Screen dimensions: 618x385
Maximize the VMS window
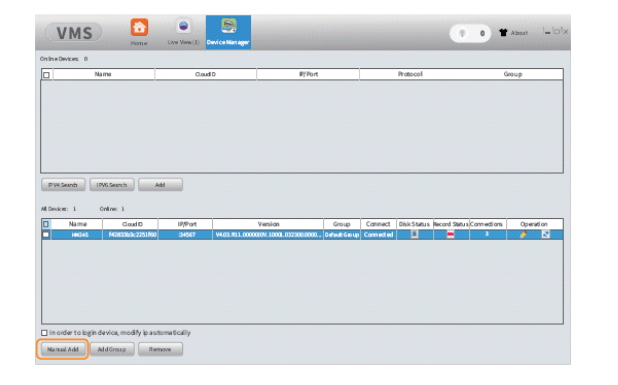pos(556,31)
